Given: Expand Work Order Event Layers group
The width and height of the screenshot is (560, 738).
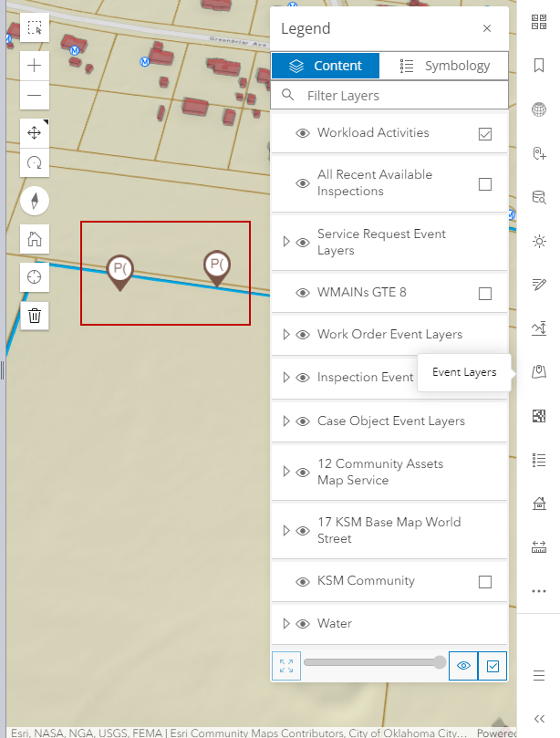Looking at the screenshot, I should click(286, 335).
